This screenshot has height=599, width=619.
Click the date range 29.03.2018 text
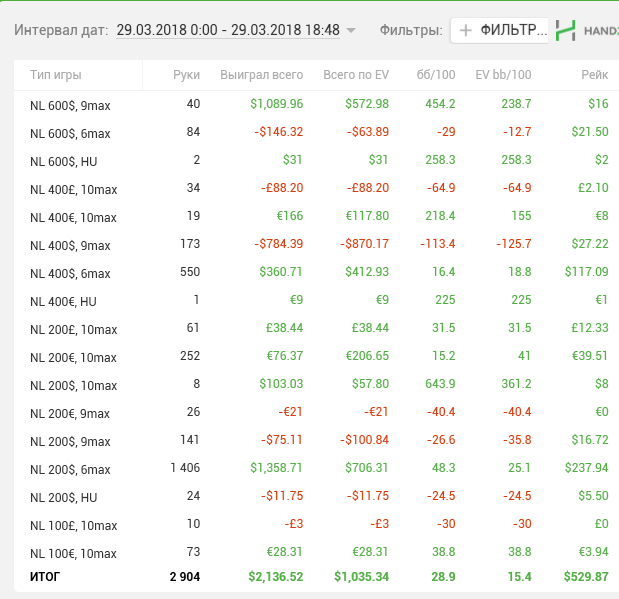tap(227, 30)
